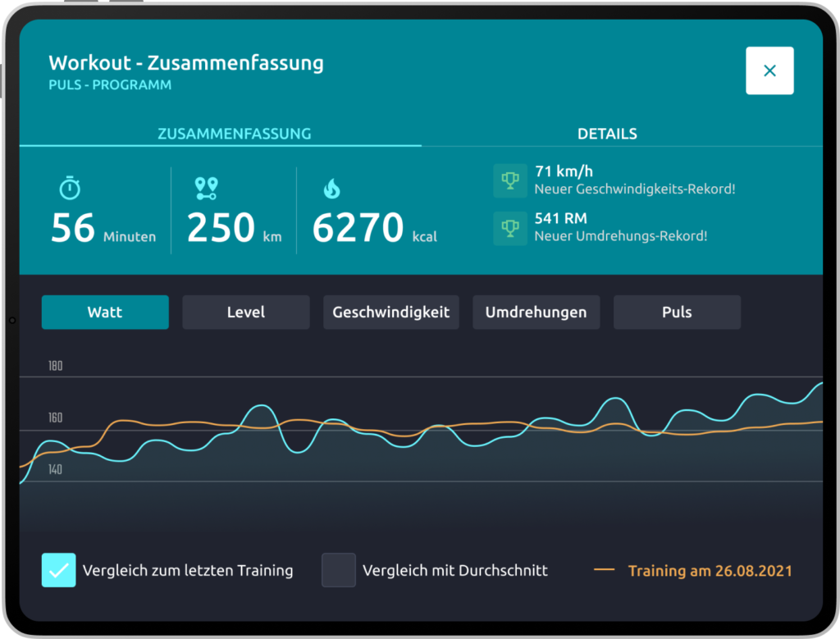
Task: Click the stopwatch icon above 56 Minuten
Action: tap(71, 188)
